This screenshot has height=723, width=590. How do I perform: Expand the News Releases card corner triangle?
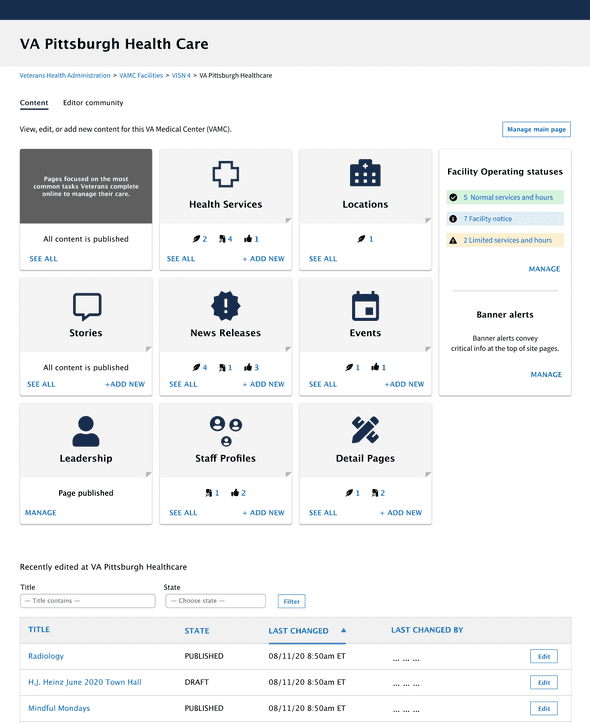(289, 349)
